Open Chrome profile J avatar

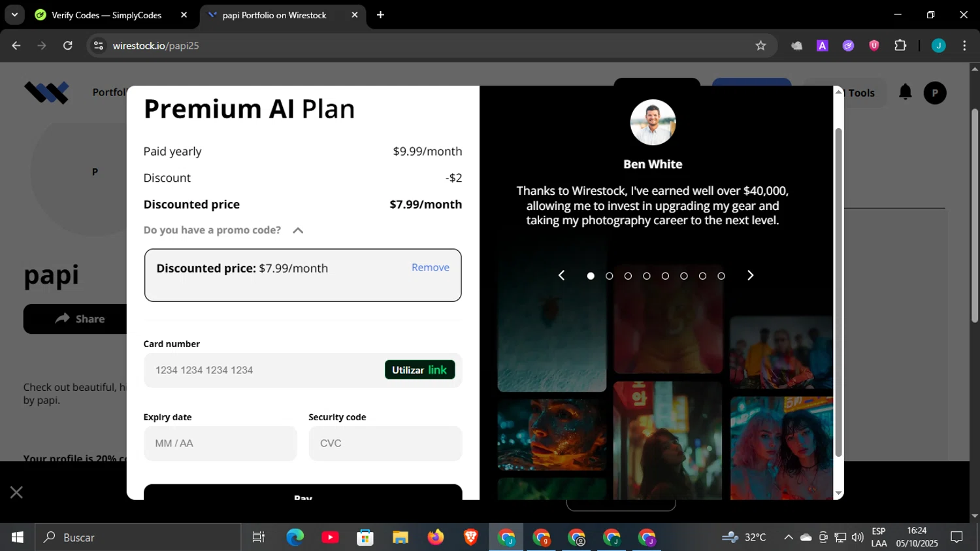[938, 46]
